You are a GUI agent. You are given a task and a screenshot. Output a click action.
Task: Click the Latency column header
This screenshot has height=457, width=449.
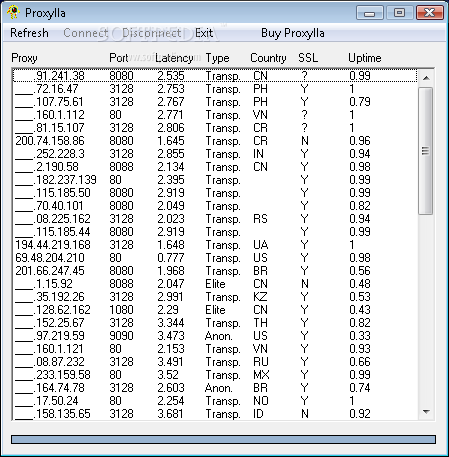tap(174, 58)
